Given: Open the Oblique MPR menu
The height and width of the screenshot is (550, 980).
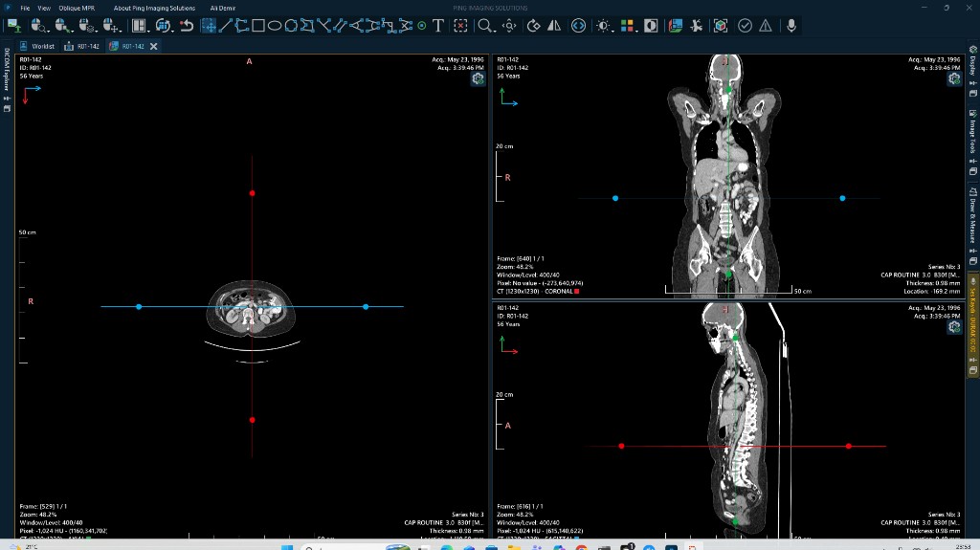Looking at the screenshot, I should coord(77,8).
